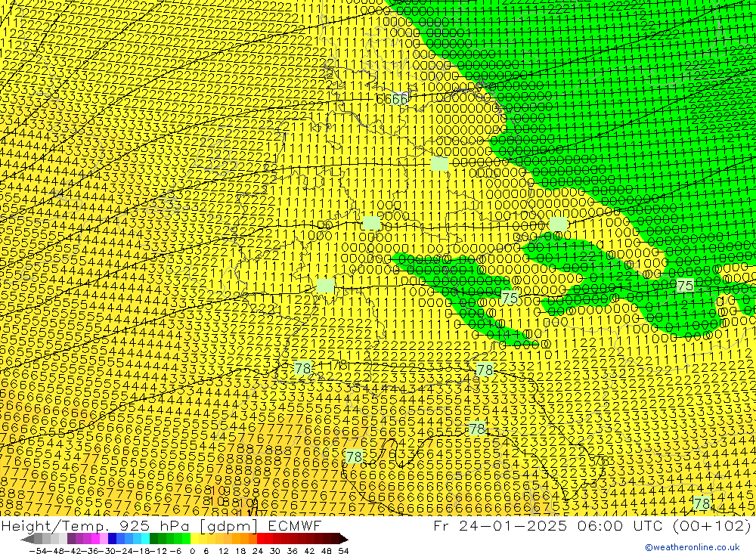Click the '-24' legend value
This screenshot has height=554, width=756.
(x=125, y=551)
